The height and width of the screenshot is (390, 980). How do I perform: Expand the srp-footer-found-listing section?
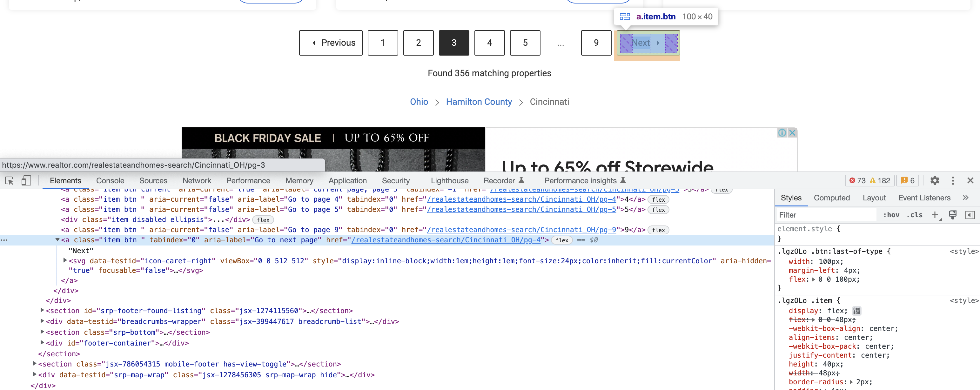[x=42, y=310]
